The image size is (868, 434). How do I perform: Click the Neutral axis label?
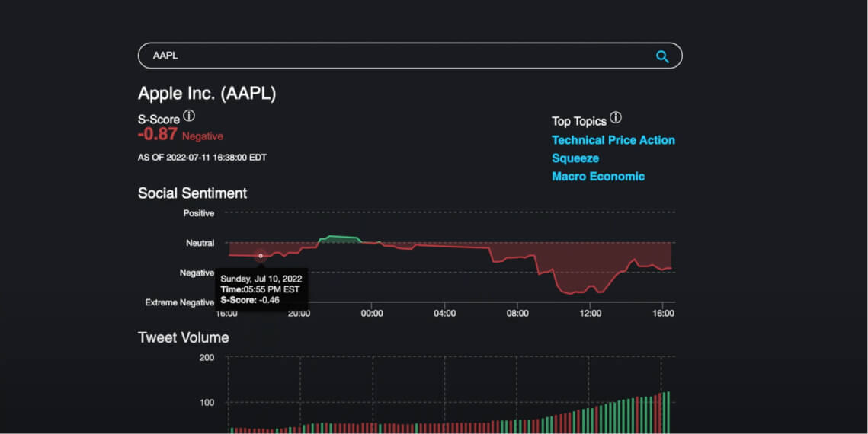pyautogui.click(x=200, y=243)
